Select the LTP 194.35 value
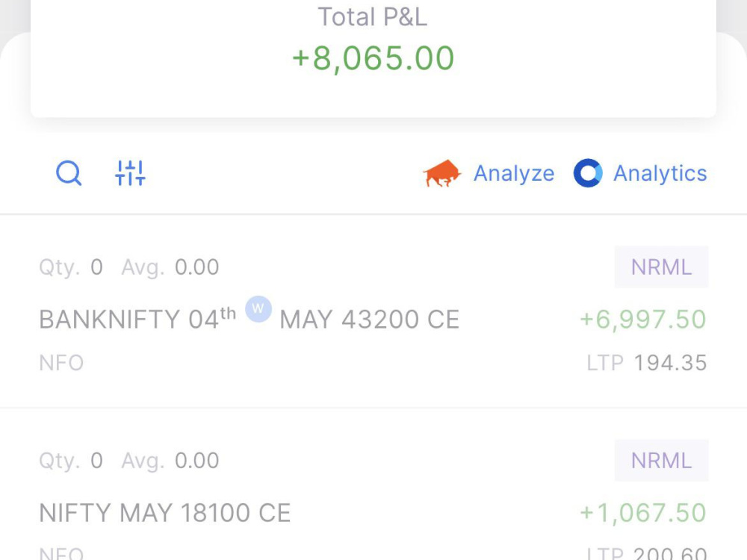Viewport: 747px width, 560px height. click(x=646, y=363)
